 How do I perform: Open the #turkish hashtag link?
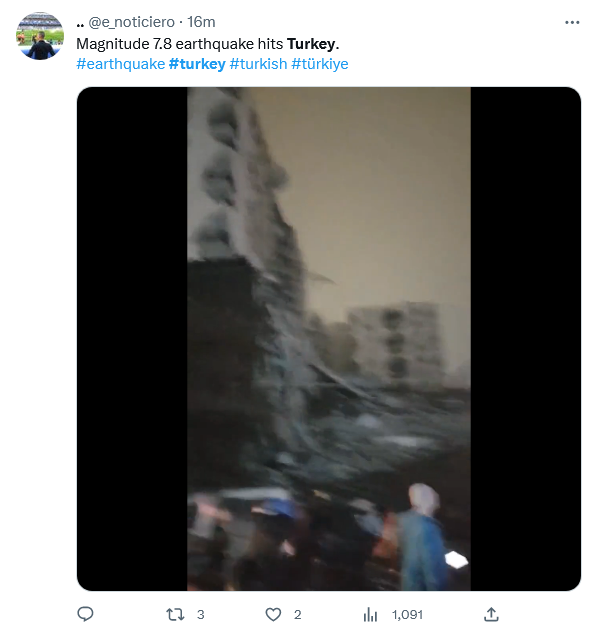tap(258, 64)
